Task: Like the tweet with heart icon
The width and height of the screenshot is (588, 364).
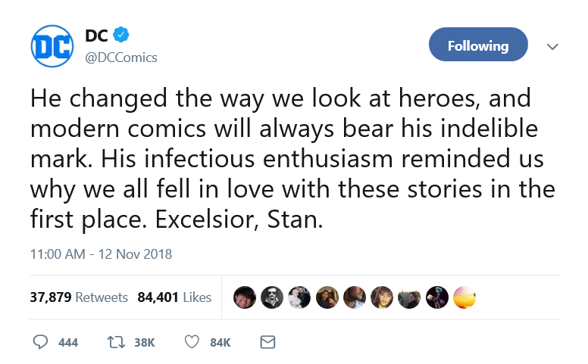Action: click(x=192, y=342)
